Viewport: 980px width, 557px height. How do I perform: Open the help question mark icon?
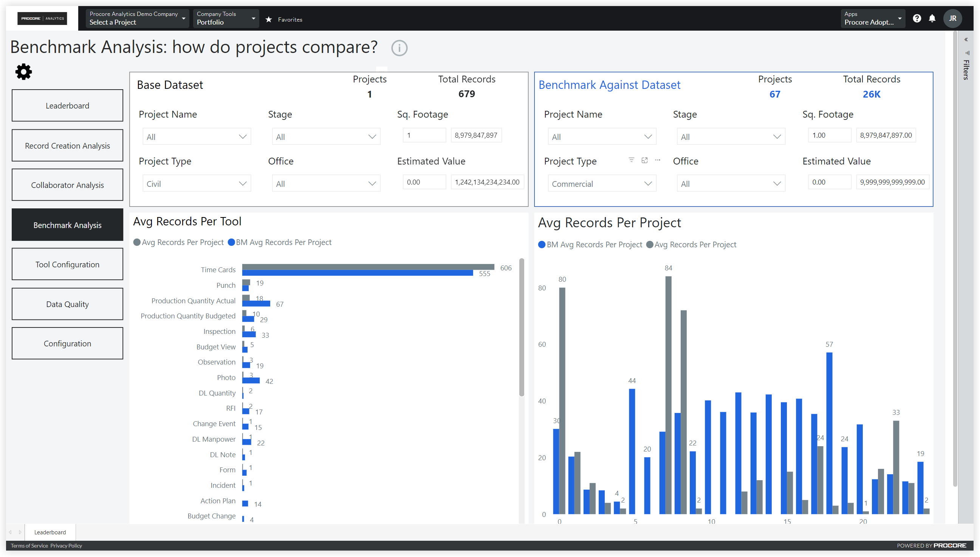click(917, 19)
